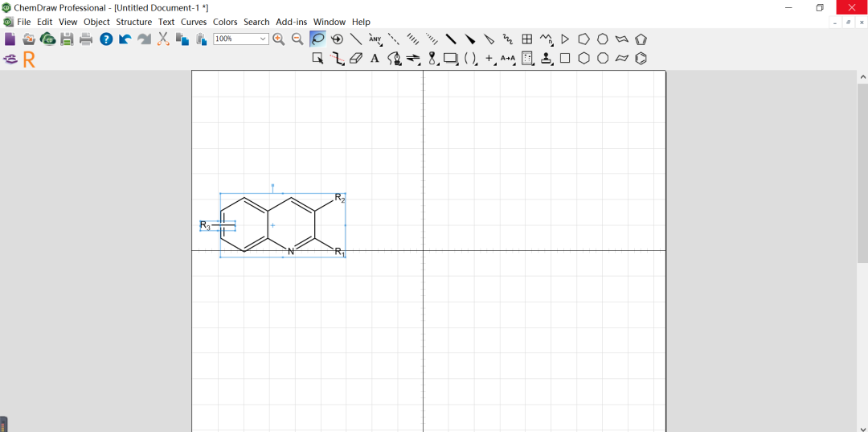Select the Hashed Wedged Bond tool
Viewport: 868px width, 432px height.
point(432,39)
